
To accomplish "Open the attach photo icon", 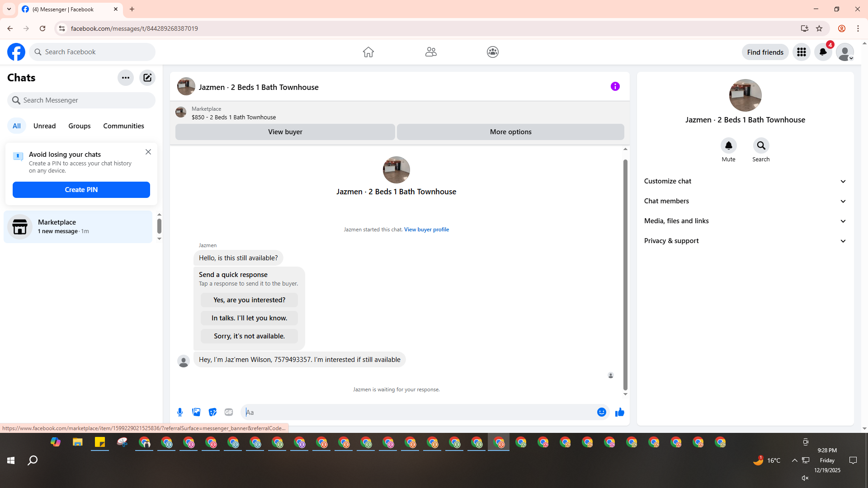I will [196, 412].
